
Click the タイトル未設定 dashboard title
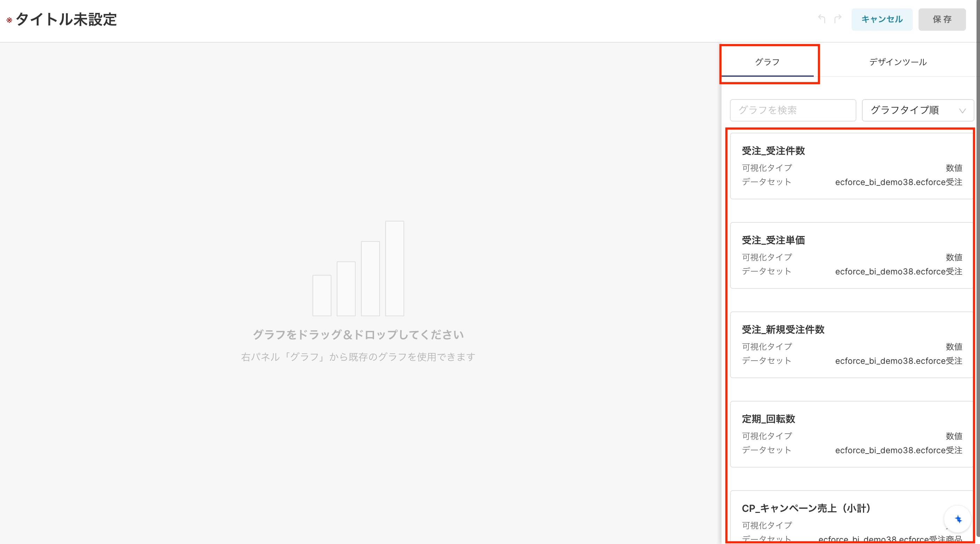tap(66, 20)
